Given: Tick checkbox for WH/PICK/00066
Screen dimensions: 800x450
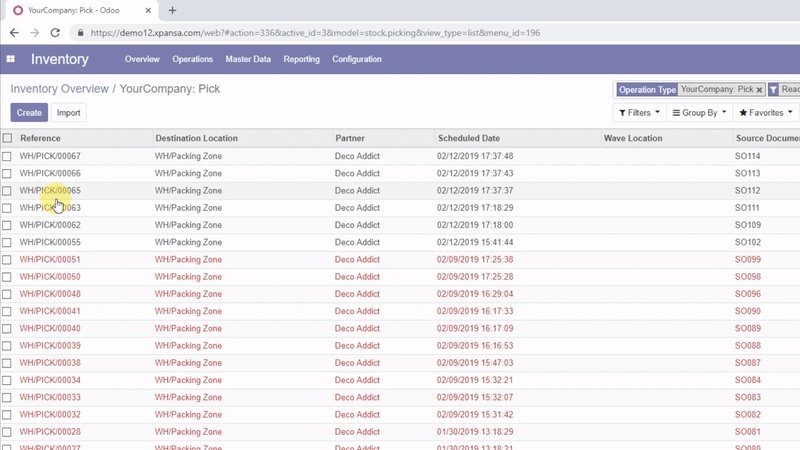Looking at the screenshot, I should [x=7, y=173].
